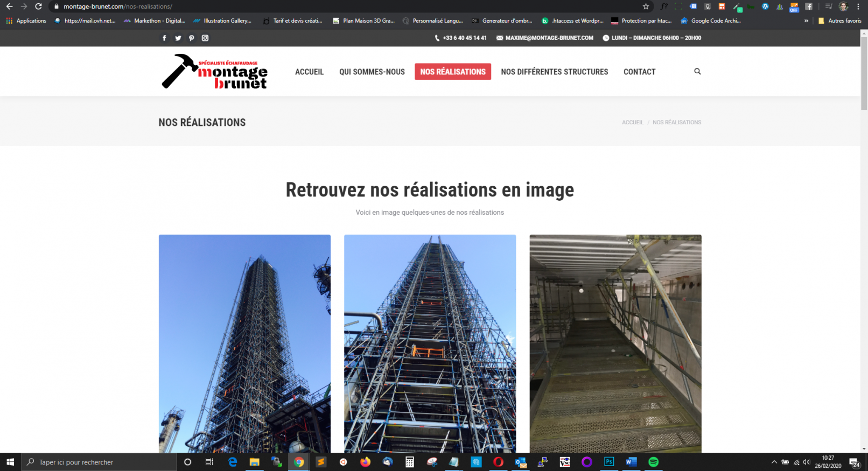Viewport: 868px width, 471px height.
Task: Open the Twitter social icon in header
Action: coord(178,38)
